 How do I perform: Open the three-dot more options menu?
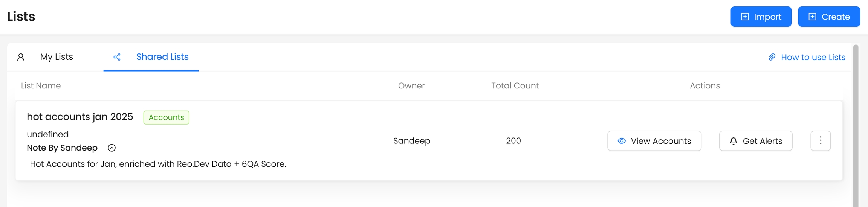(x=821, y=141)
